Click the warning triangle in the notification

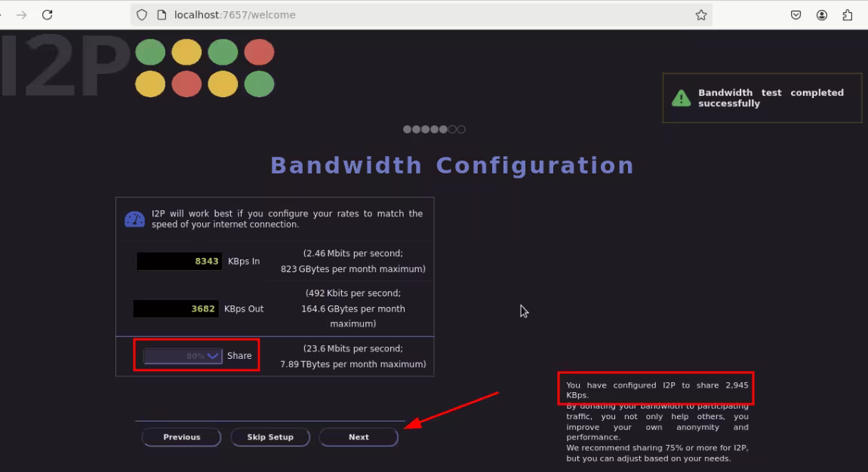pos(681,98)
